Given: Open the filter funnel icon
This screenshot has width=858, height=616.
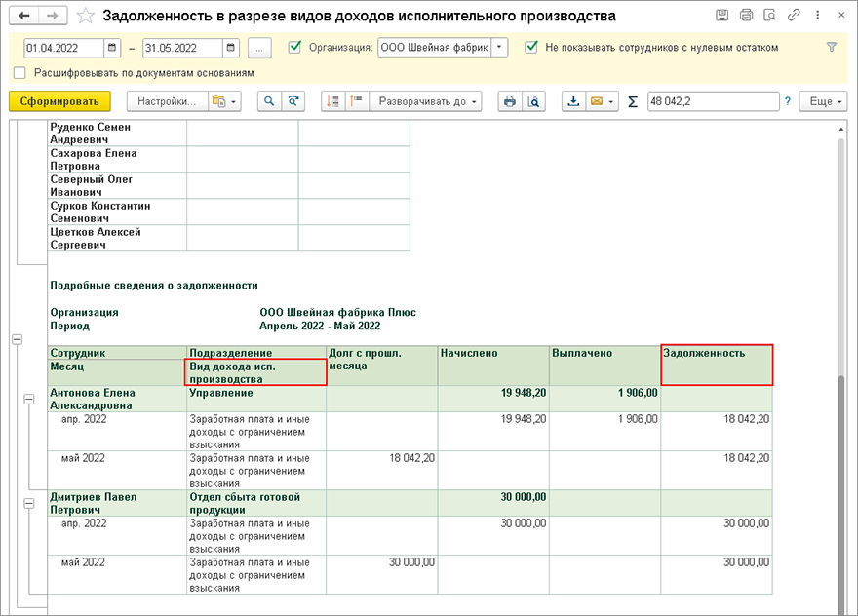Looking at the screenshot, I should point(832,48).
